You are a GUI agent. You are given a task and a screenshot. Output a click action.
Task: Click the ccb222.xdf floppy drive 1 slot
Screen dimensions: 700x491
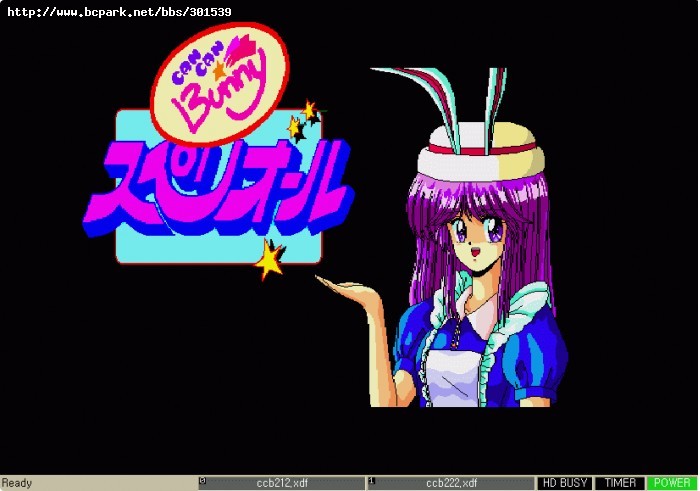pyautogui.click(x=451, y=483)
